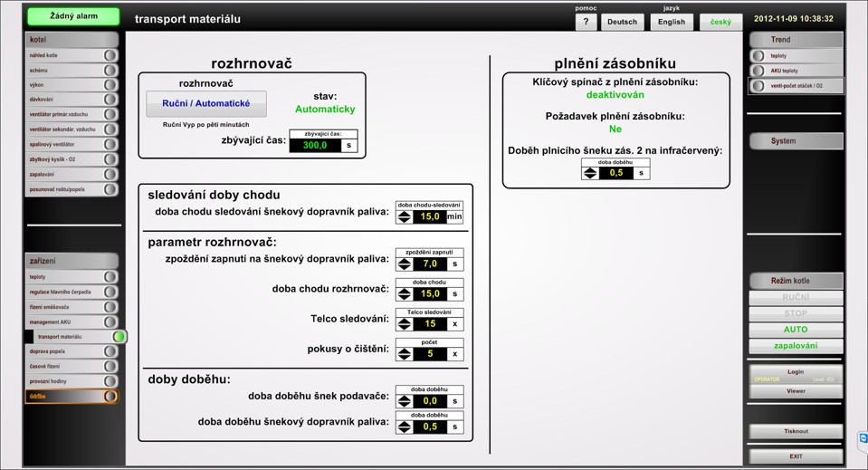Open teploty in the zařízení menu
The height and width of the screenshot is (470, 868).
[72, 277]
